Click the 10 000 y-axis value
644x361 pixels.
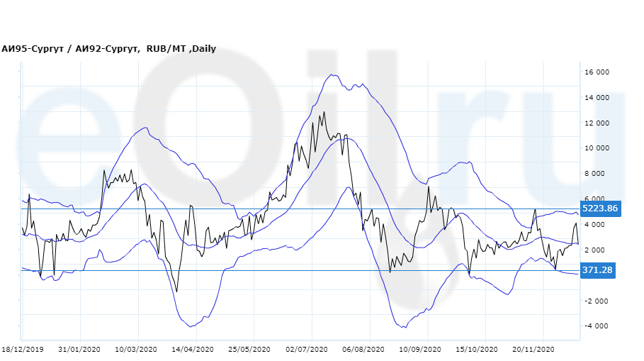pos(597,148)
